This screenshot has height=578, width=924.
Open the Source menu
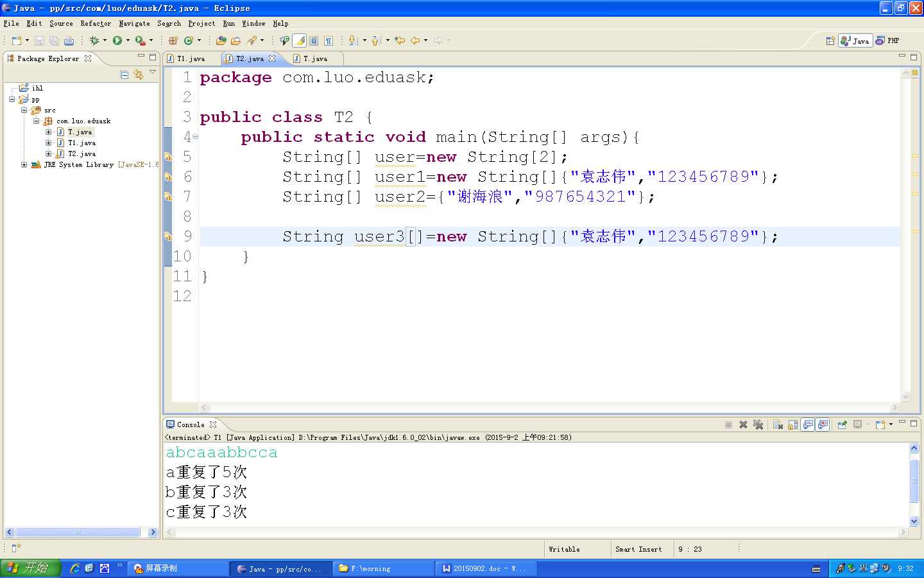click(x=61, y=23)
